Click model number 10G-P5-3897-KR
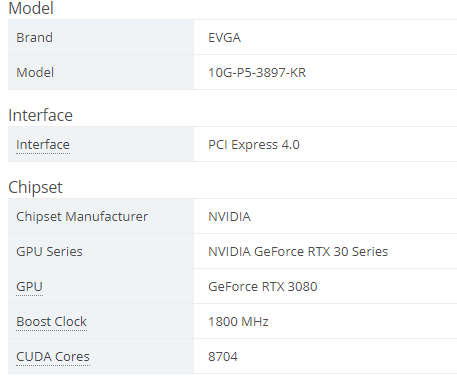 [257, 73]
